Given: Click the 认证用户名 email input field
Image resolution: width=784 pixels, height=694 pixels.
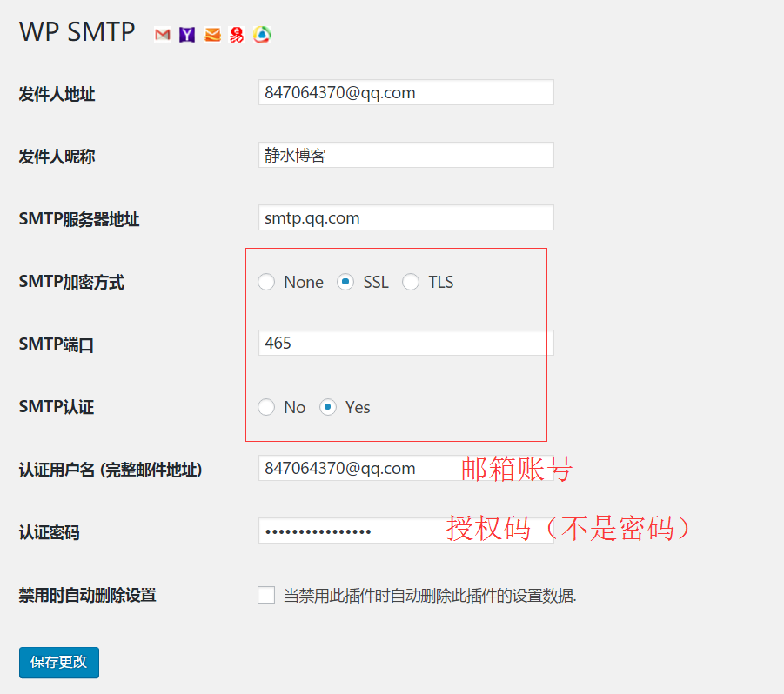Looking at the screenshot, I should tap(406, 468).
